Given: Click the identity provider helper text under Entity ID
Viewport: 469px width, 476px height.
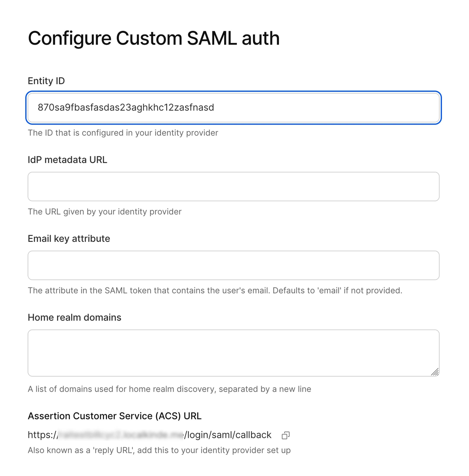Looking at the screenshot, I should pos(123,133).
